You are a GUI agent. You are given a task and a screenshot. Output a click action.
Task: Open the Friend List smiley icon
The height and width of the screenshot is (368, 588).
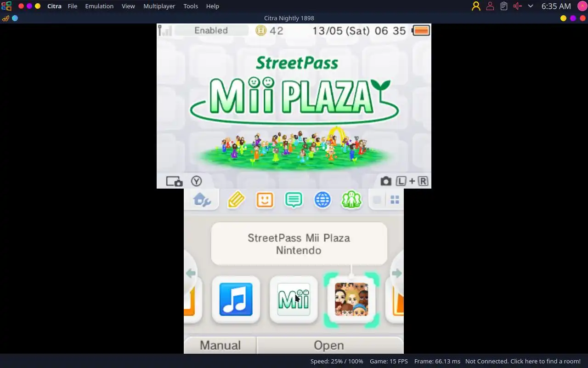265,200
